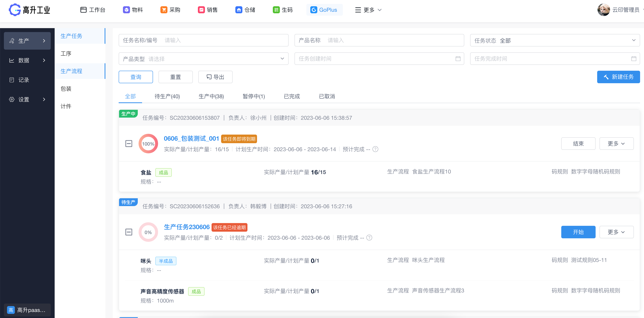Select 包装 in the submenu

click(x=80, y=89)
